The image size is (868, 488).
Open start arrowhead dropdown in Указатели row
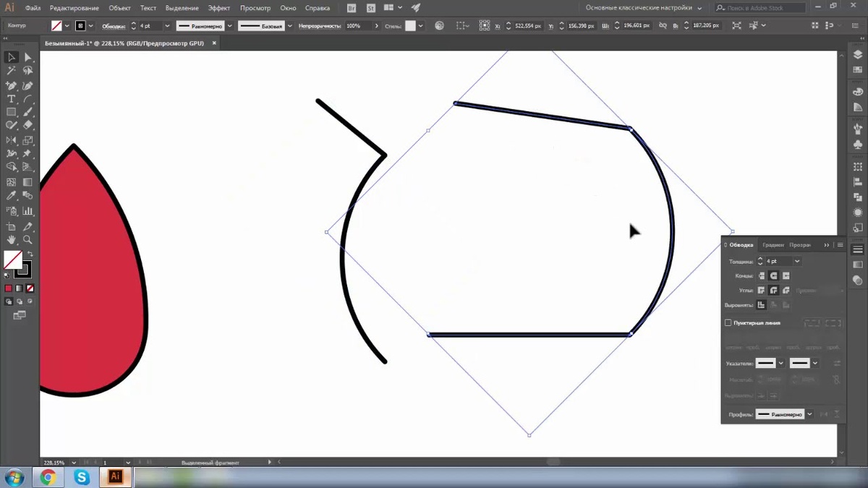coord(781,363)
